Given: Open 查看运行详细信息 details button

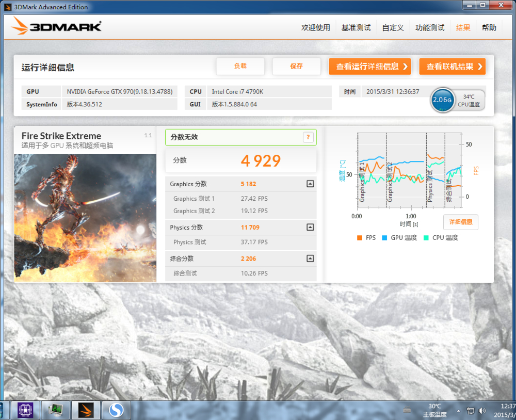Looking at the screenshot, I should pyautogui.click(x=369, y=67).
